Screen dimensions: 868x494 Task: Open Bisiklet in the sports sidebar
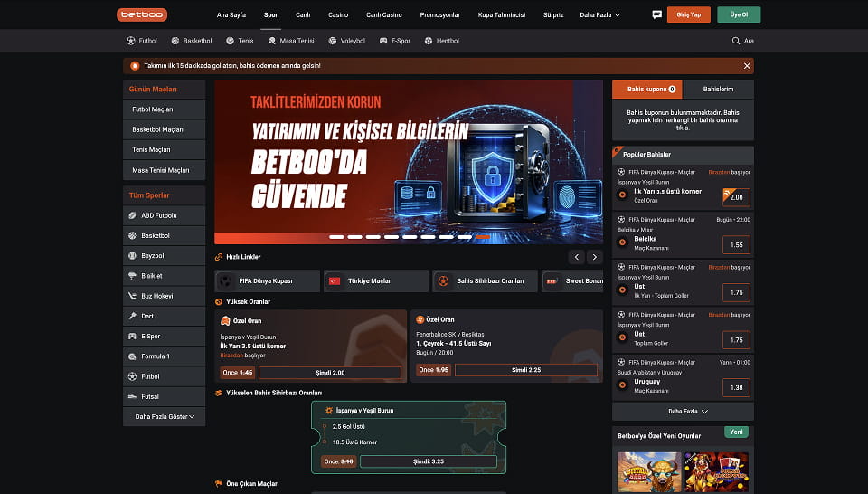coord(164,276)
